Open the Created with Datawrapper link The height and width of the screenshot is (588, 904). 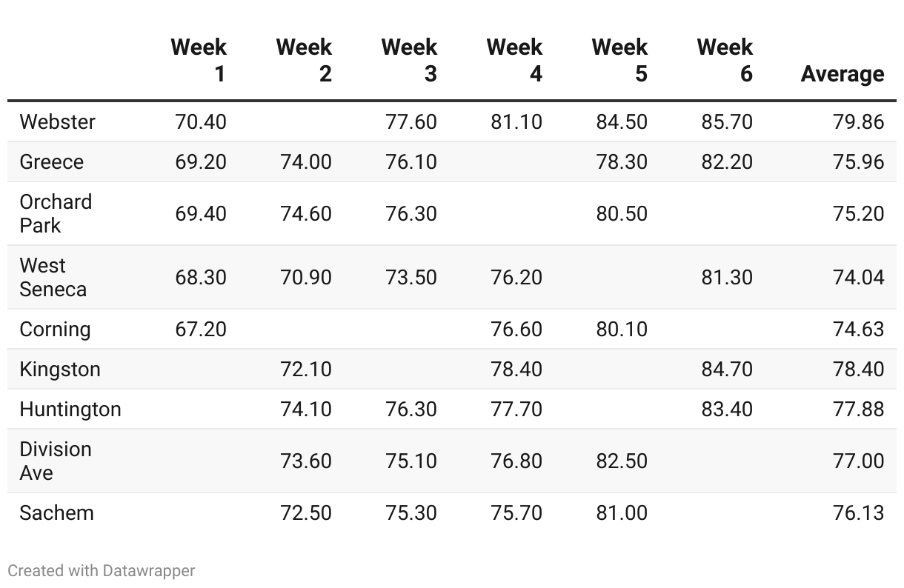(x=102, y=570)
